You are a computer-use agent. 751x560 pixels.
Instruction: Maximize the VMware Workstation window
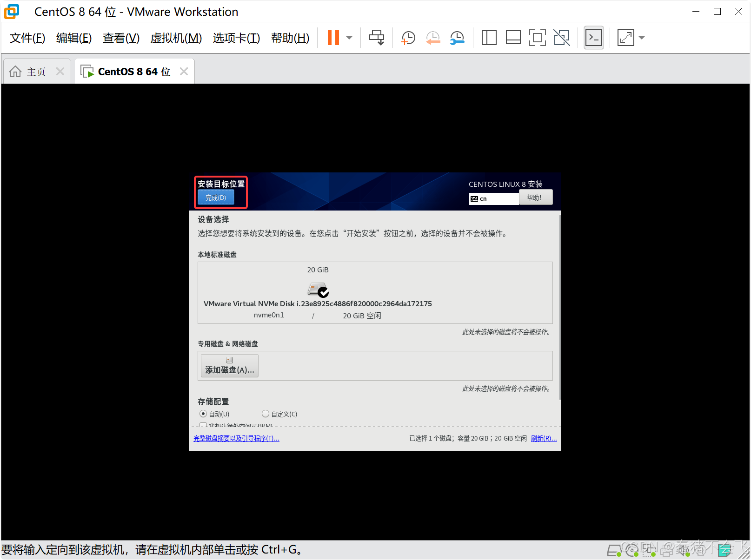(717, 12)
